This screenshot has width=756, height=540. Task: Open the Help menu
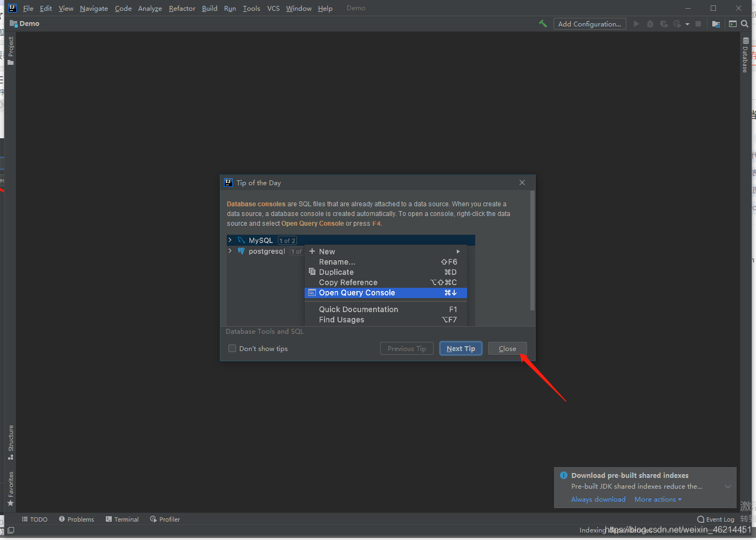tap(325, 8)
